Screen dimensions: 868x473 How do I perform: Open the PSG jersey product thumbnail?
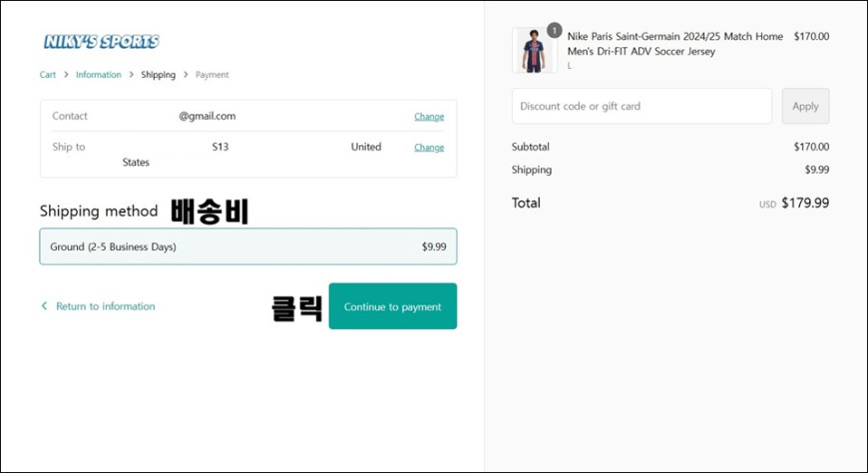point(534,51)
